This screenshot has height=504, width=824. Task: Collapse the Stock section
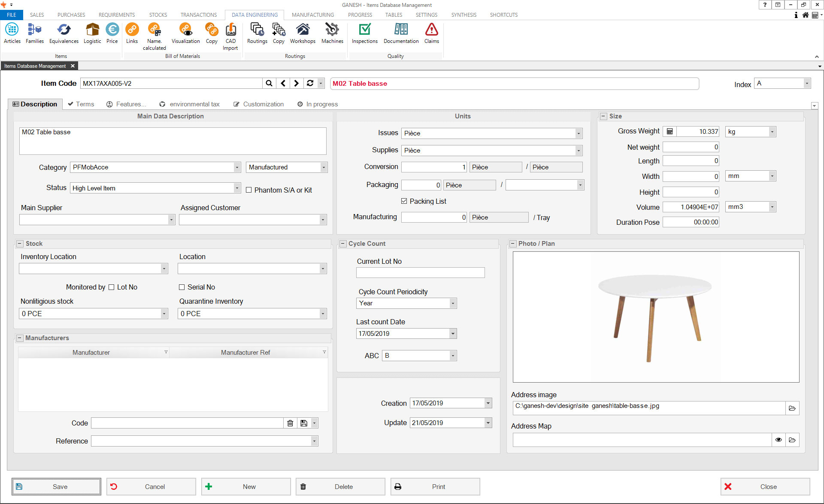[20, 244]
